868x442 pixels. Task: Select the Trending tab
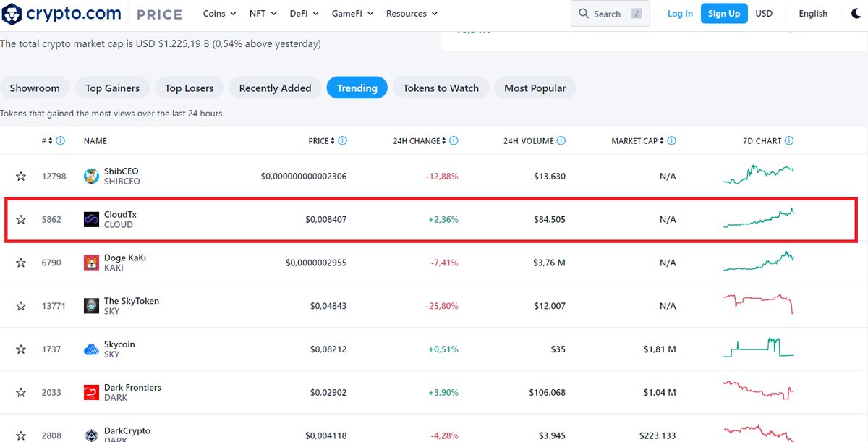[357, 88]
